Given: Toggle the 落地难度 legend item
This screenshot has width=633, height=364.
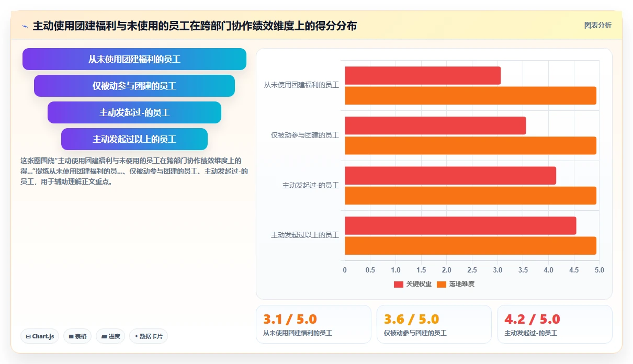Looking at the screenshot, I should pyautogui.click(x=456, y=284).
